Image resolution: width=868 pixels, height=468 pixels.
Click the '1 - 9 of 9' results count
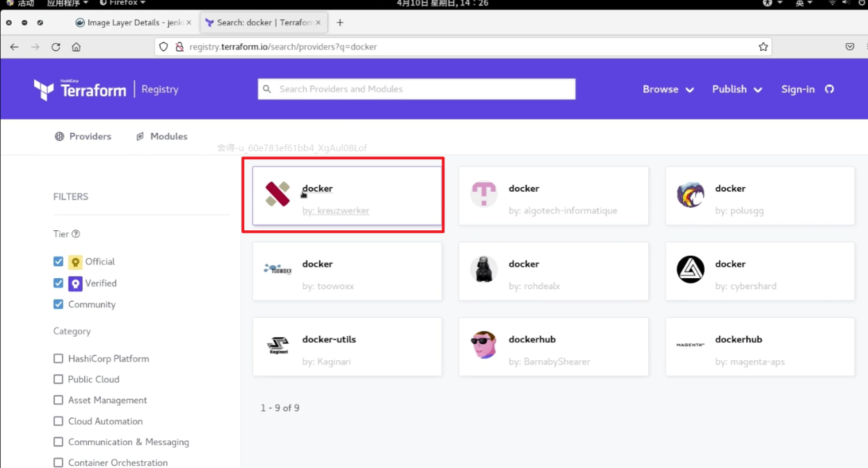(x=280, y=408)
